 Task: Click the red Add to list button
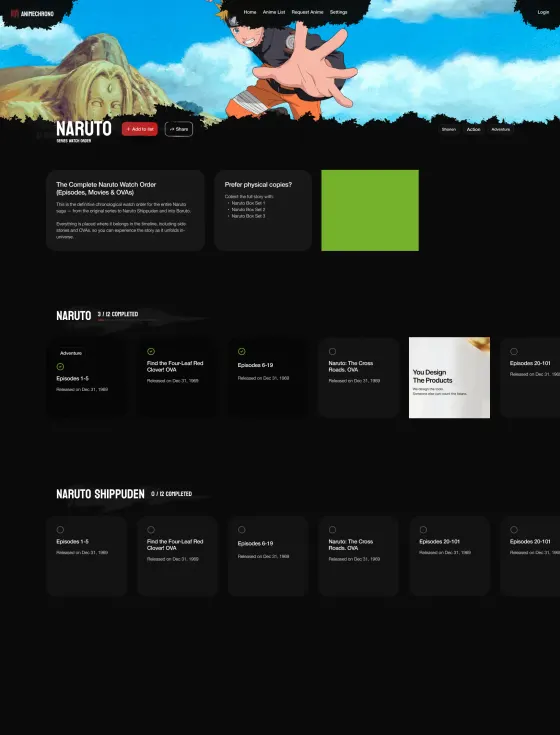[140, 129]
